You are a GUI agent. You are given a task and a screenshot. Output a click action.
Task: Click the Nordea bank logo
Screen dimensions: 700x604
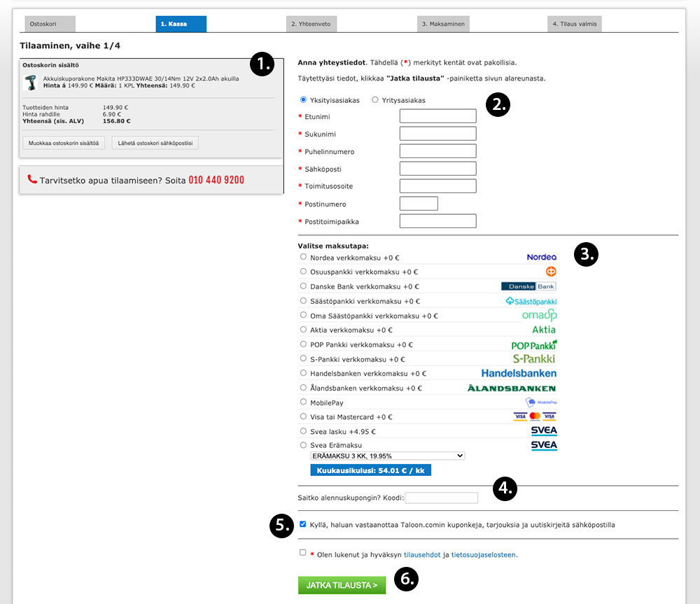(x=541, y=258)
